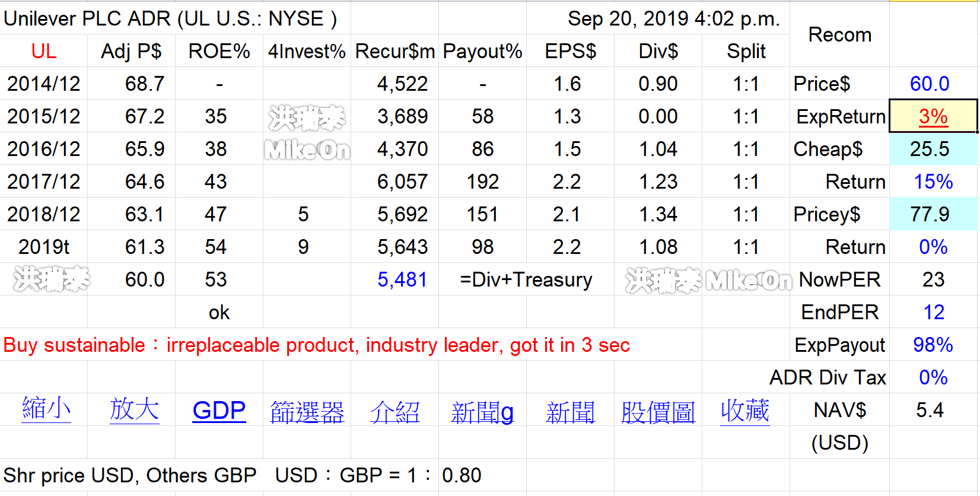Select the 2017/12 row label
This screenshot has width=980, height=496.
44,182
